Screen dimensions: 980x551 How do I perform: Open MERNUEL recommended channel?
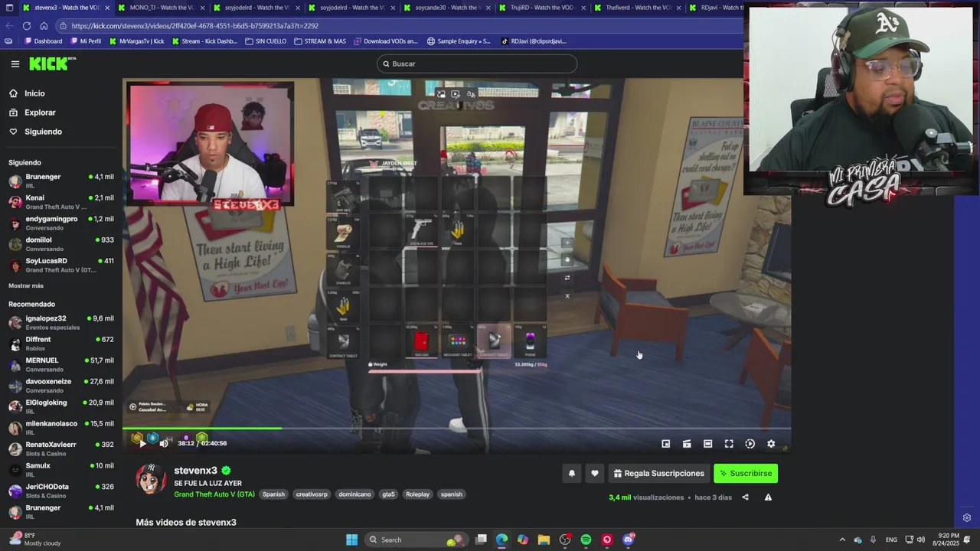61,364
